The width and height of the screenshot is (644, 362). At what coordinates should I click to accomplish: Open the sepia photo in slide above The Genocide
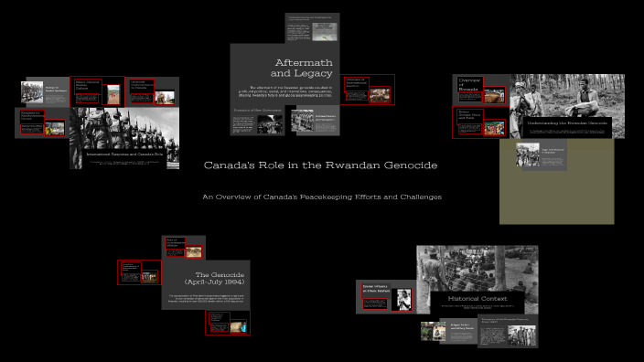(193, 251)
